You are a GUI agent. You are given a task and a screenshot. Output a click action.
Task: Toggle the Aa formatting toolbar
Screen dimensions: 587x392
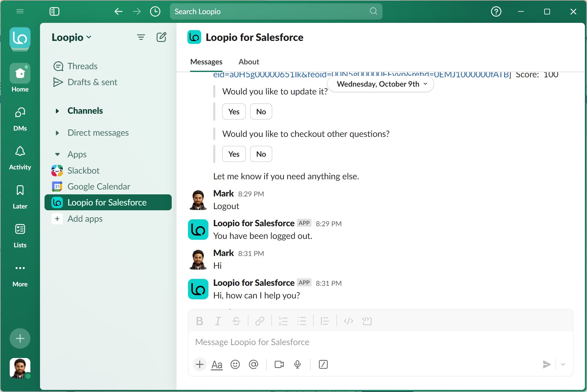pyautogui.click(x=217, y=365)
